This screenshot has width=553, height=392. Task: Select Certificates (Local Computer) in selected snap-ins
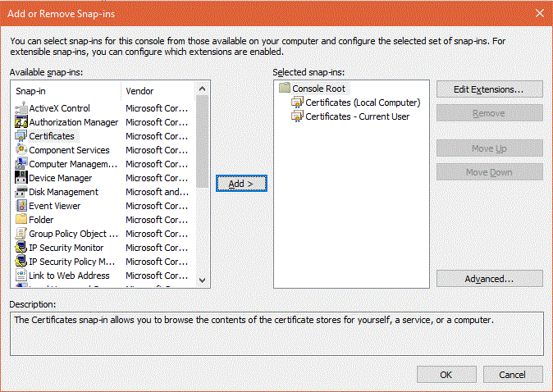tap(362, 103)
